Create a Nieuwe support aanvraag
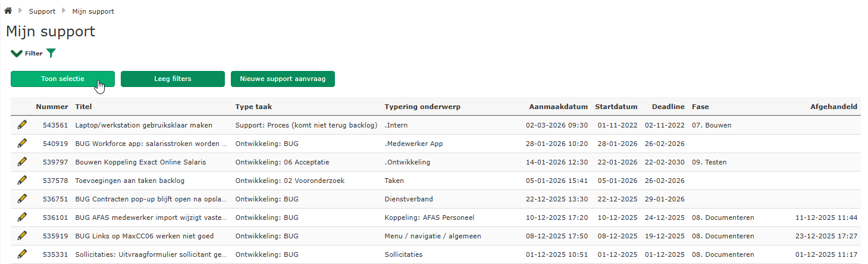The width and height of the screenshot is (868, 264). click(x=283, y=79)
